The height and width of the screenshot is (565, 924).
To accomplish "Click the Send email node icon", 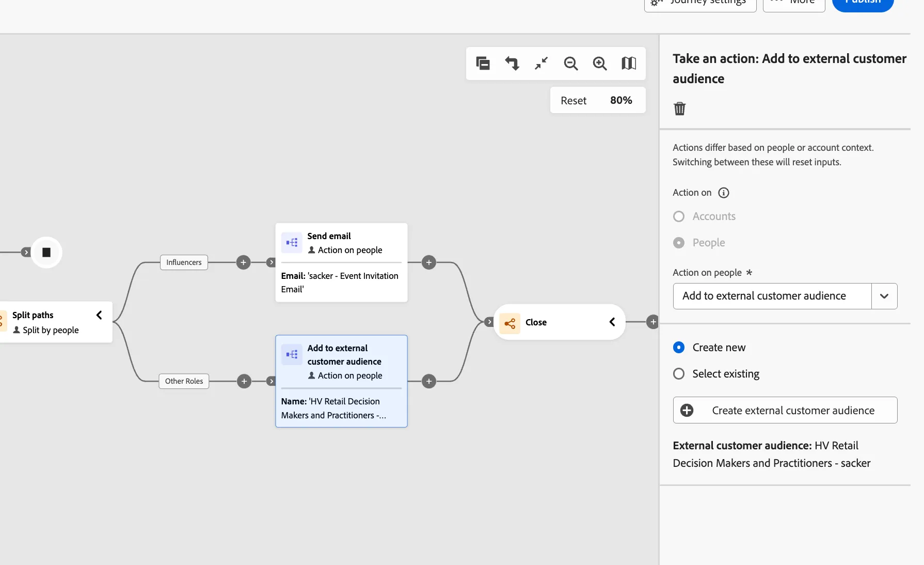I will pos(292,243).
